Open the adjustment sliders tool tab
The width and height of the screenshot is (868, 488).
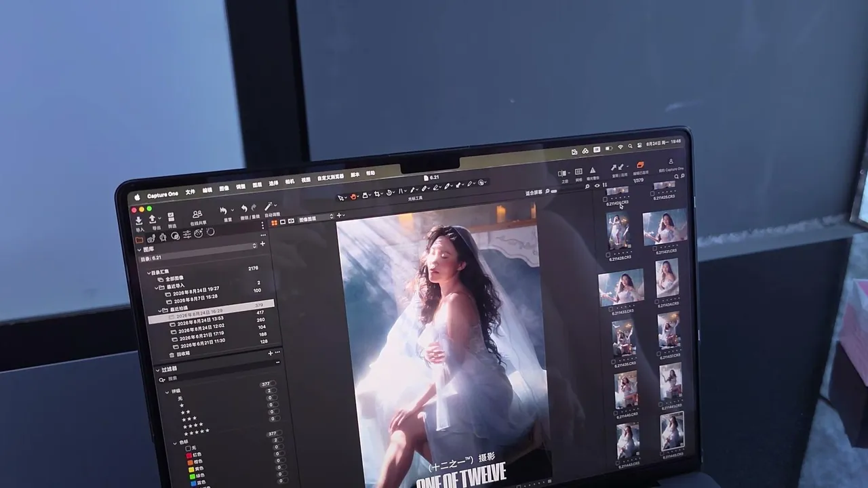[186, 235]
